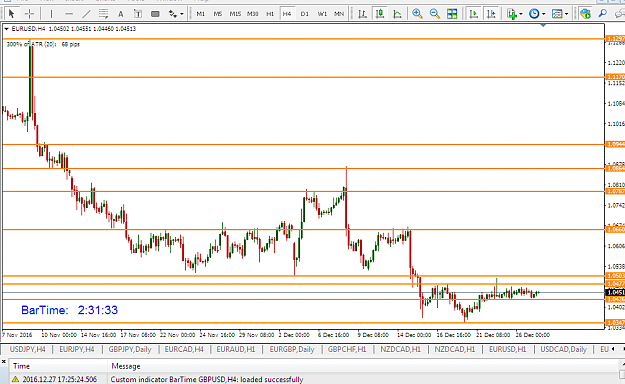Choose the vertical line drawing tool
The width and height of the screenshot is (625, 384).
[x=51, y=14]
